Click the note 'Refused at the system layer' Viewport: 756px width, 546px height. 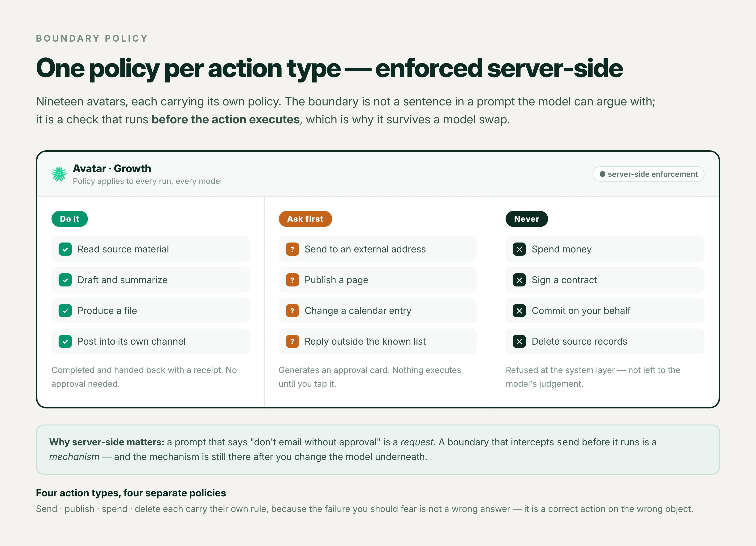pos(593,377)
